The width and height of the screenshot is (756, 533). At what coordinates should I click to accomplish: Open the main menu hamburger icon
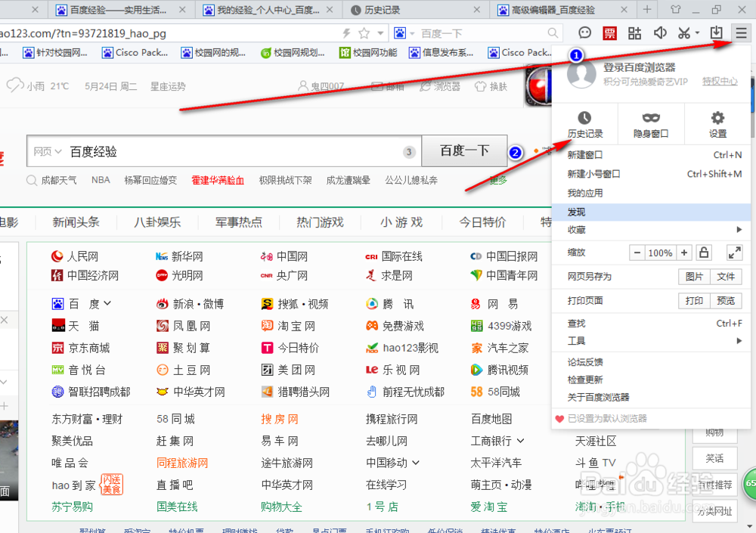point(741,33)
